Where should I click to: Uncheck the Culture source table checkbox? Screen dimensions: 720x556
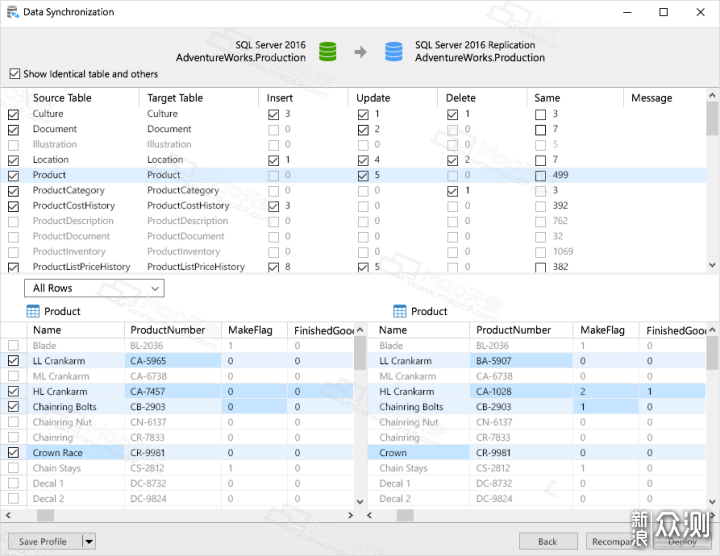click(13, 114)
